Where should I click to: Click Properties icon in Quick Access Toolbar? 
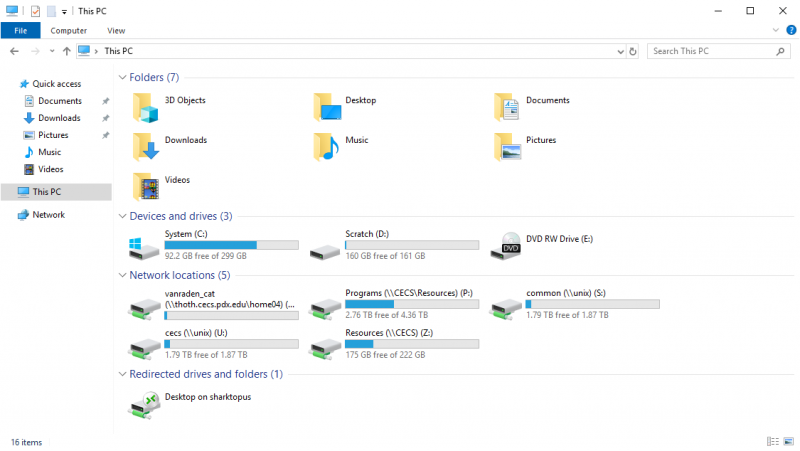[x=35, y=11]
